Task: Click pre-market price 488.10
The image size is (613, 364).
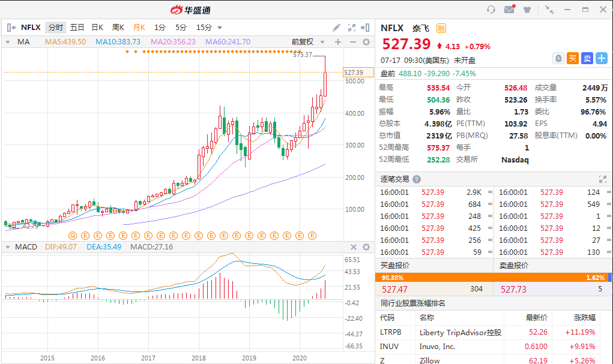Action: pyautogui.click(x=410, y=73)
